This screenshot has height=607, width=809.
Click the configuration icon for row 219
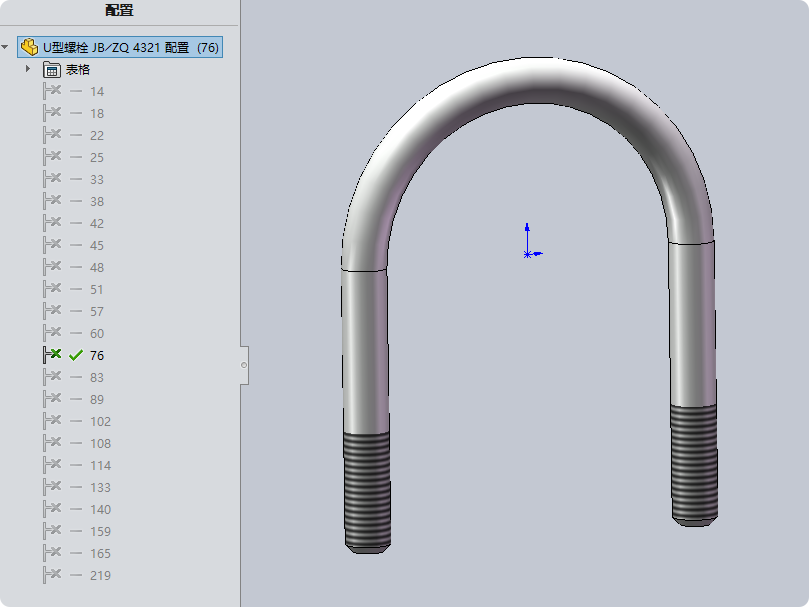click(52, 575)
